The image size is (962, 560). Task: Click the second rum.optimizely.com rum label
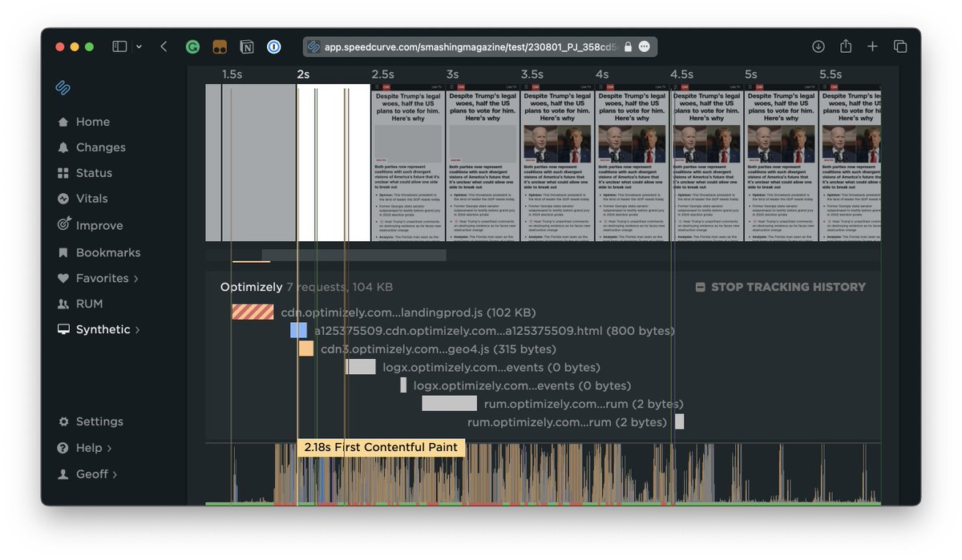point(567,422)
